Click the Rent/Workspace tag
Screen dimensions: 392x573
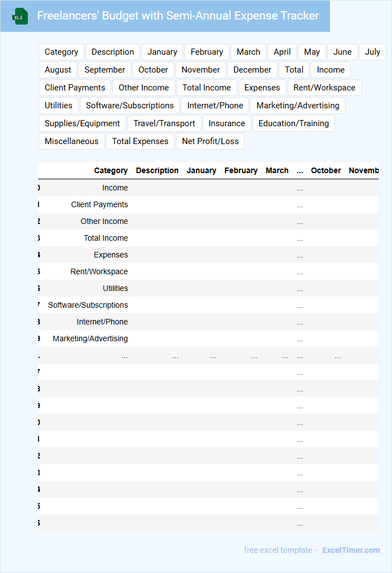pos(324,88)
